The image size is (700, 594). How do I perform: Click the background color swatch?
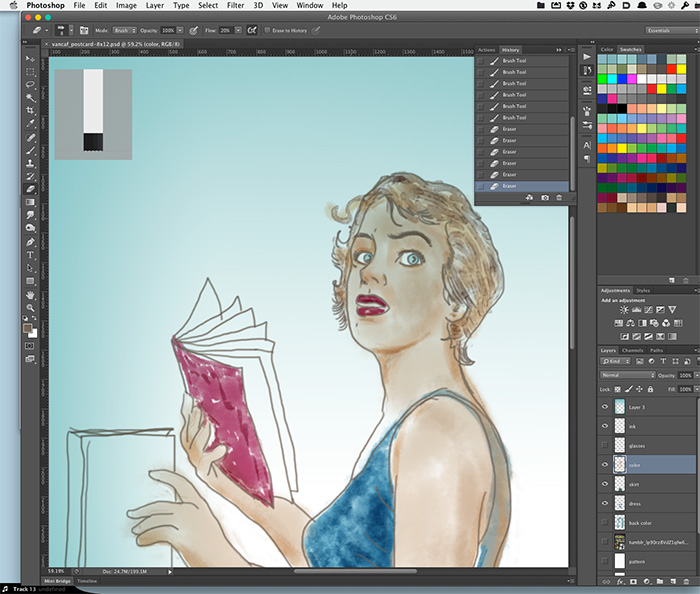click(33, 334)
